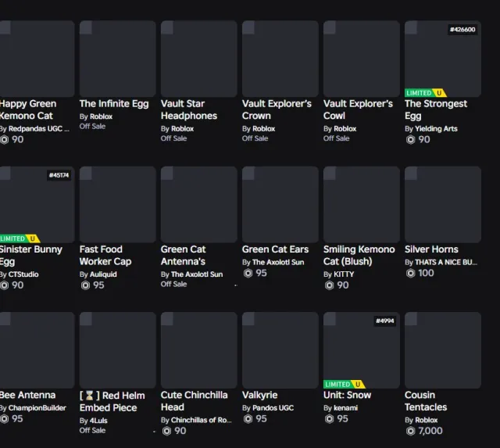Click the 7,000 price on Cousin Tentacles
This screenshot has width=500, height=448.
pyautogui.click(x=430, y=431)
